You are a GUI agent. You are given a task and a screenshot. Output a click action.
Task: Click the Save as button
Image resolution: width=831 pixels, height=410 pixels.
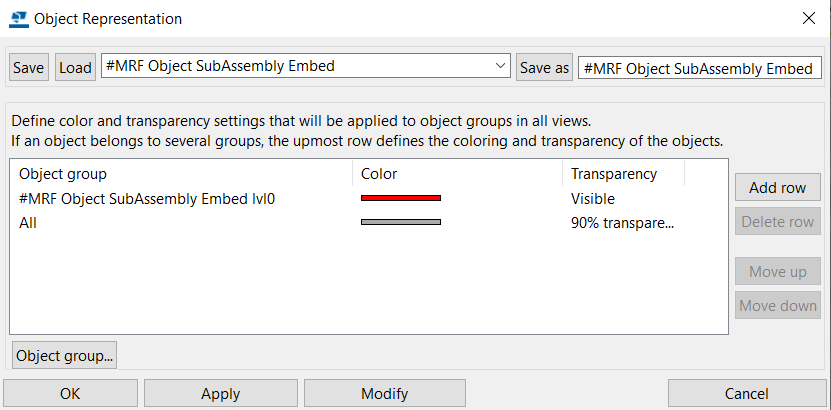(x=544, y=67)
